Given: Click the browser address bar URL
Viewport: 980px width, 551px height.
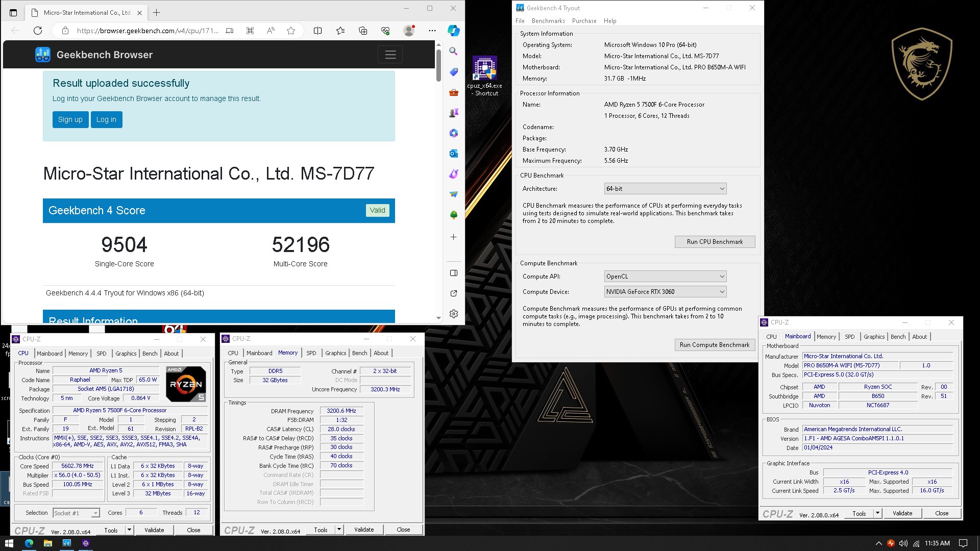Looking at the screenshot, I should [148, 31].
